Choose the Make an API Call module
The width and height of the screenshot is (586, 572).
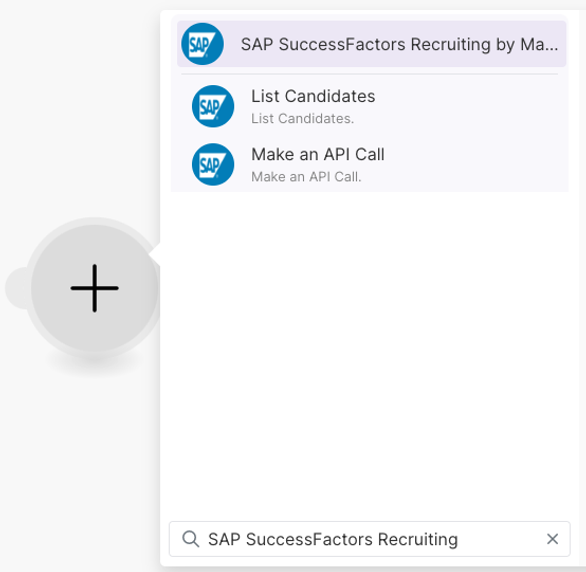pos(370,164)
